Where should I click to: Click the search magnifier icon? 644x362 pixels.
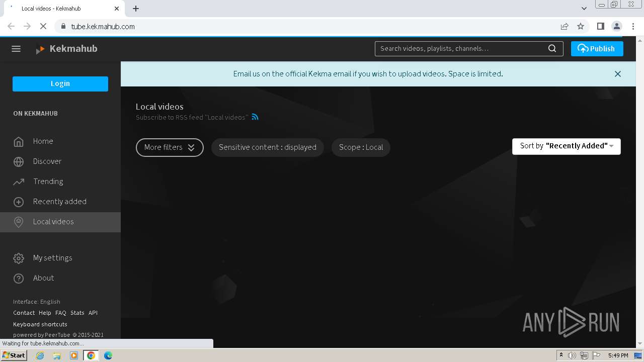tap(552, 49)
